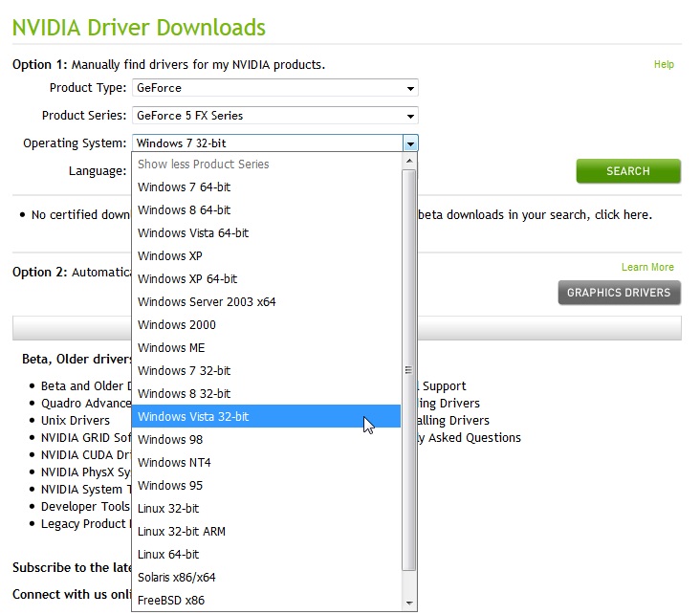Select Show less Product Series option
This screenshot has height=615, width=700.
click(x=267, y=164)
